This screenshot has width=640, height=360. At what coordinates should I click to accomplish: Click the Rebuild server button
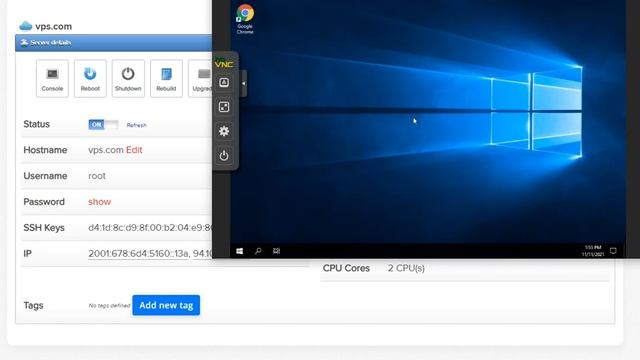(166, 78)
